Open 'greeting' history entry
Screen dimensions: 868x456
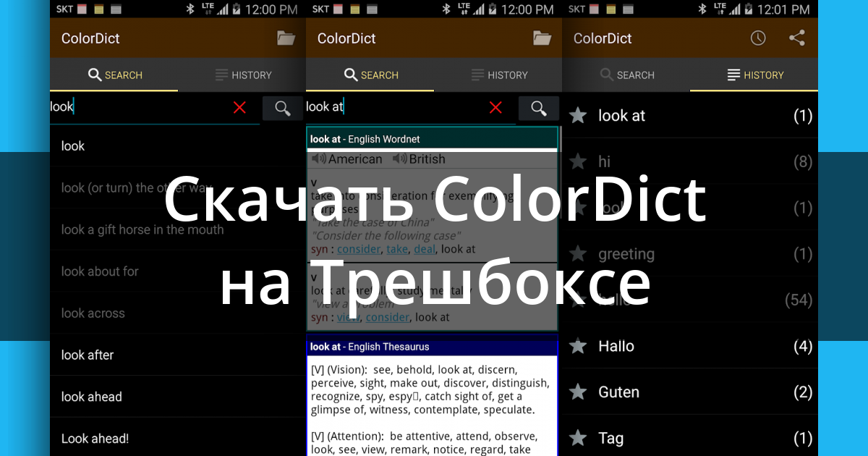coord(690,254)
